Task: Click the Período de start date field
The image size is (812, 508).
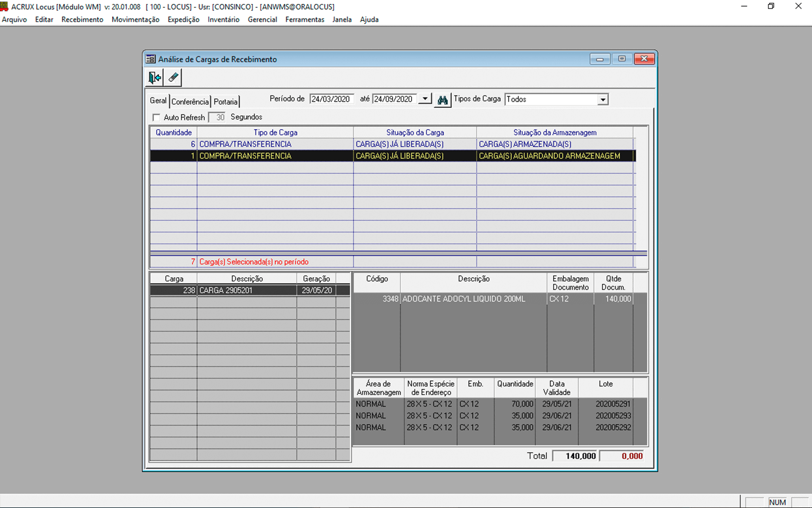Action: [332, 99]
